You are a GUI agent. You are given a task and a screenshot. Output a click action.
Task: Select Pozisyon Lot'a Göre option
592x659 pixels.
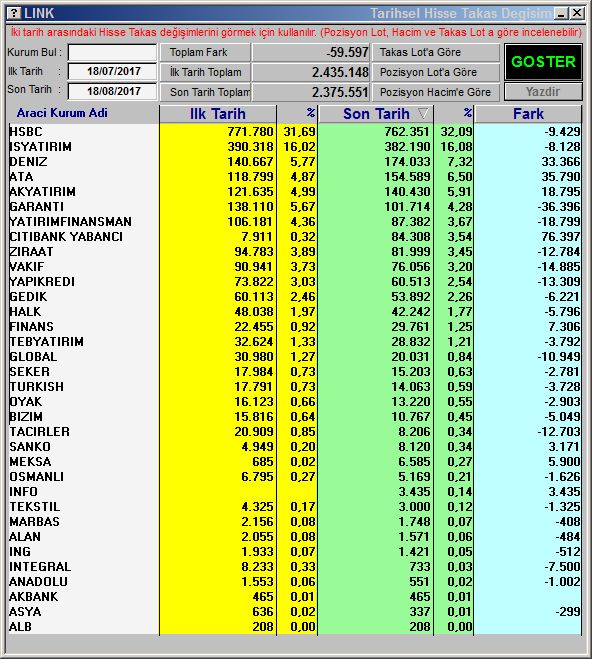(436, 72)
